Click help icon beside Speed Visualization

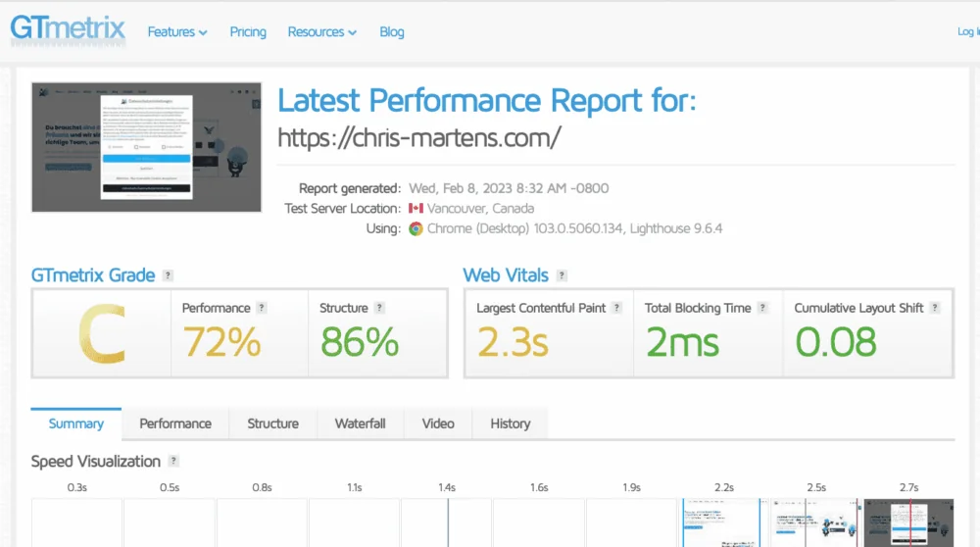tap(173, 461)
